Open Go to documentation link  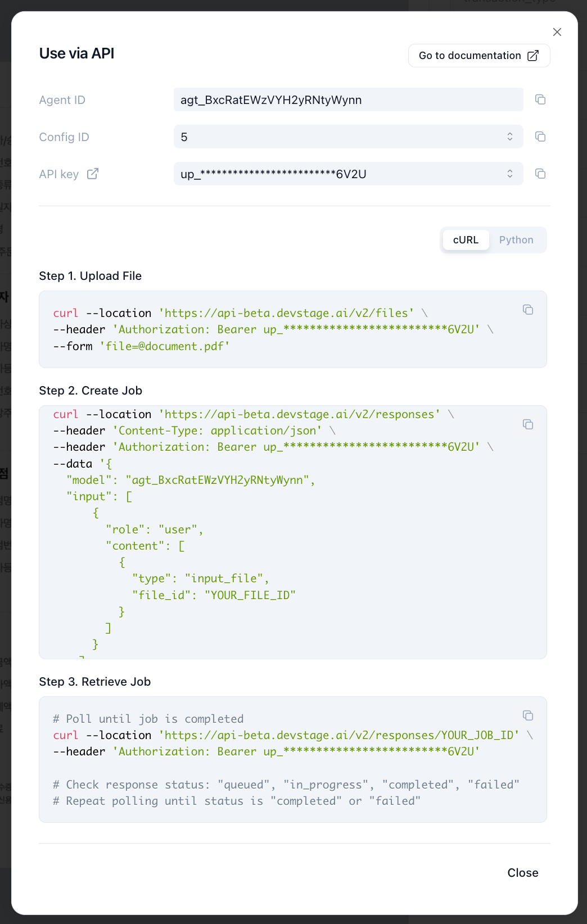coord(479,56)
